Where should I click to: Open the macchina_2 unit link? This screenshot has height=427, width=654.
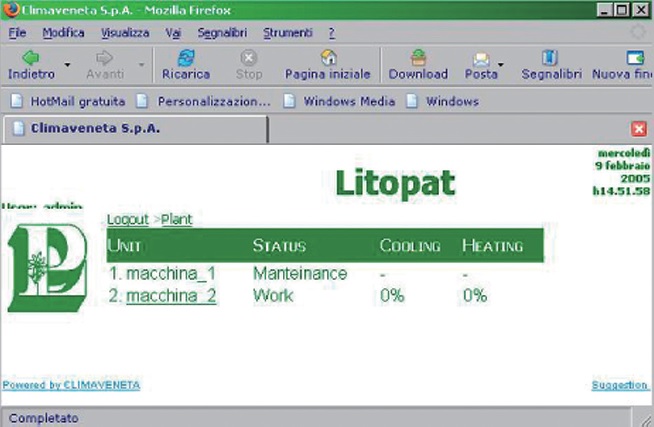tap(170, 296)
